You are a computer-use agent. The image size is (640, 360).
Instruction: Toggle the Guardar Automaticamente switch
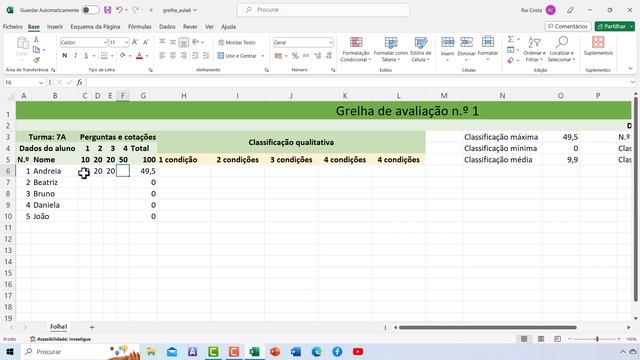click(x=90, y=10)
